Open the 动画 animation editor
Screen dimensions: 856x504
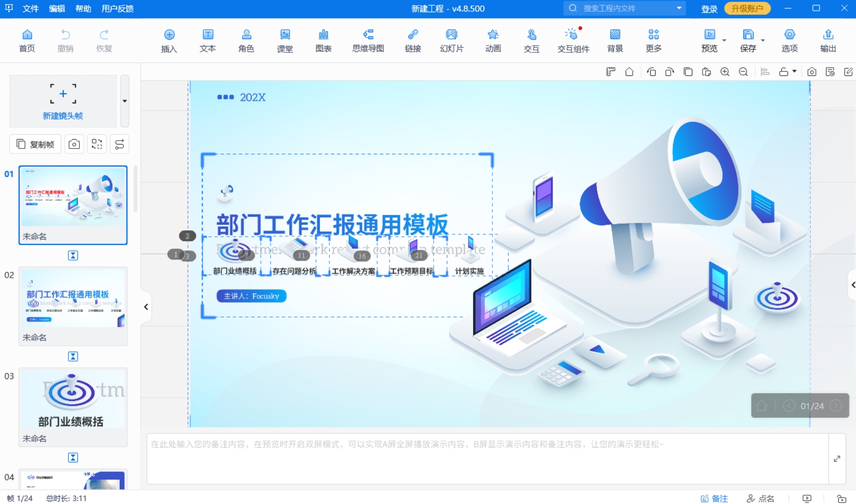tap(493, 40)
